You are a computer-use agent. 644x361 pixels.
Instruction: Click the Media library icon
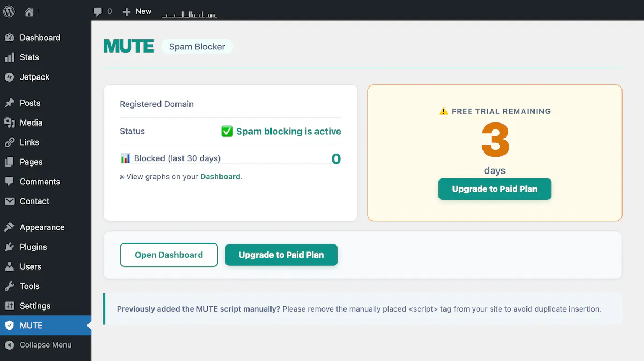(10, 122)
